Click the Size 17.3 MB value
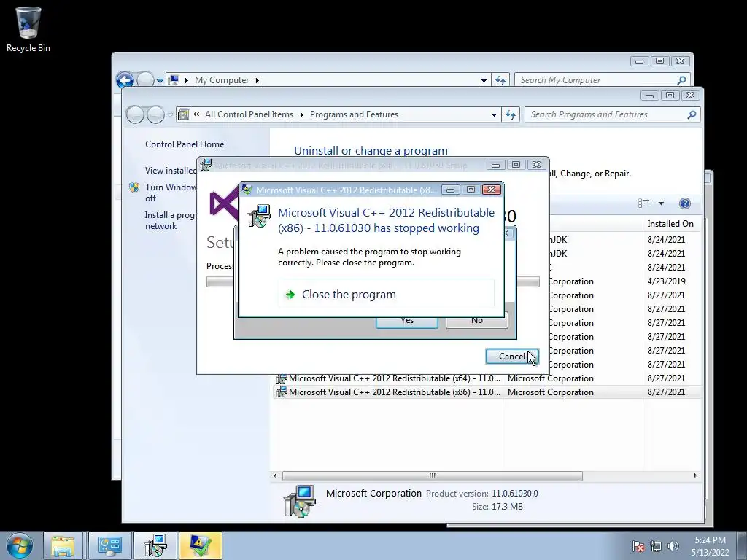Viewport: 747px width, 560px height. (x=508, y=507)
